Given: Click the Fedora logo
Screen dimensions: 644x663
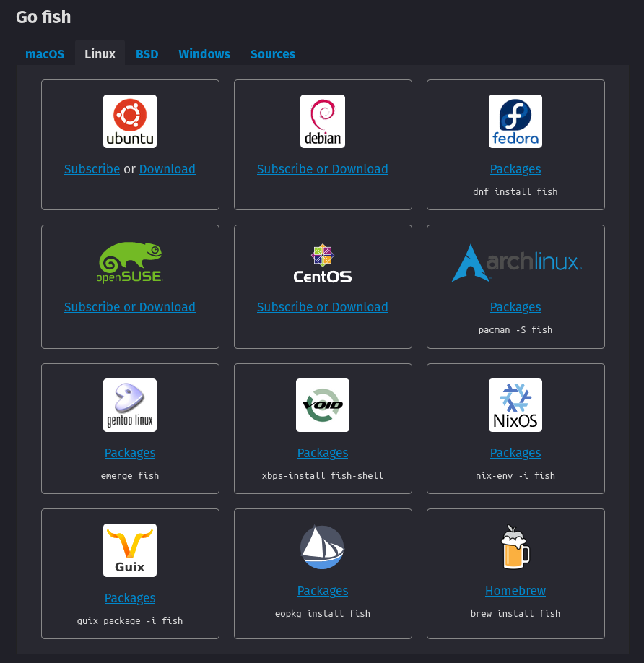Looking at the screenshot, I should (x=515, y=121).
